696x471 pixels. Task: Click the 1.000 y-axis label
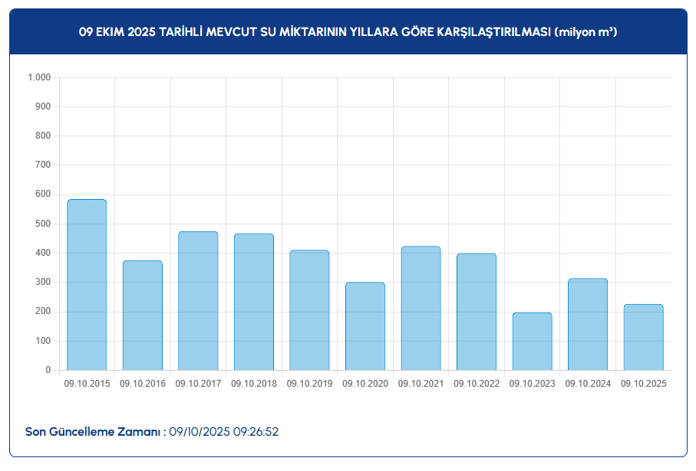(x=39, y=77)
